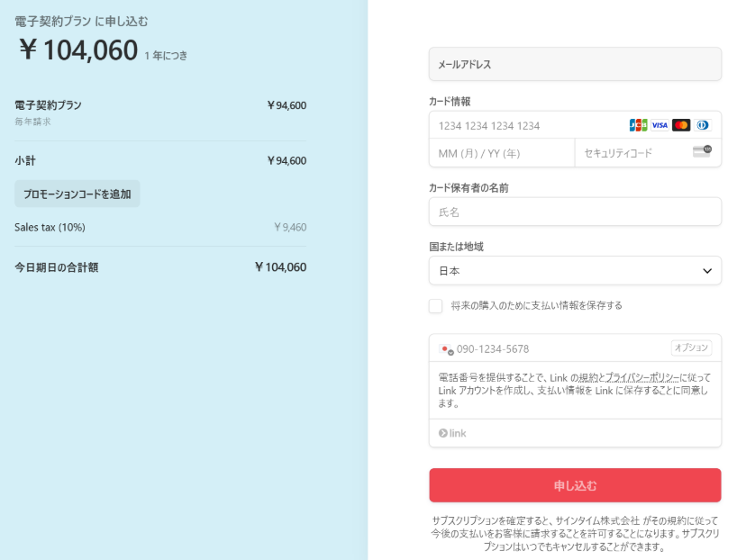Open the プライバシーポリシー link
The width and height of the screenshot is (746, 560).
[x=641, y=377]
